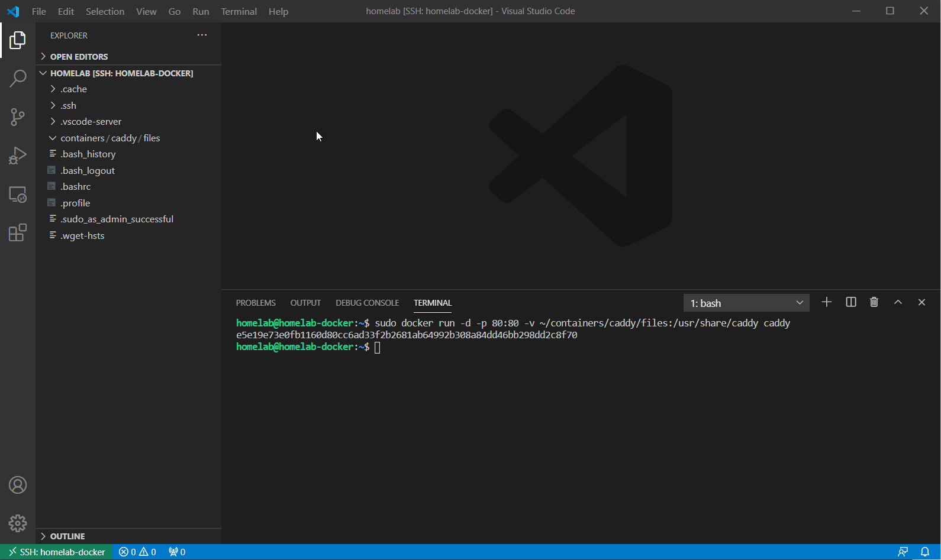Open the Terminal menu
The image size is (941, 560).
coord(239,11)
